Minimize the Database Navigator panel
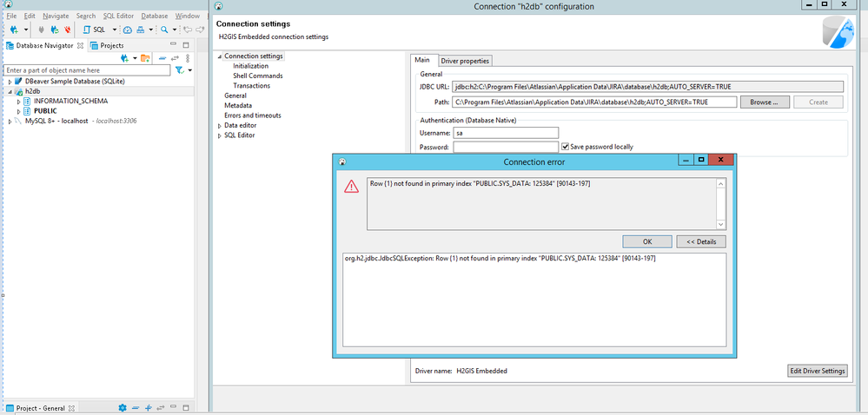868x415 pixels. tap(173, 45)
